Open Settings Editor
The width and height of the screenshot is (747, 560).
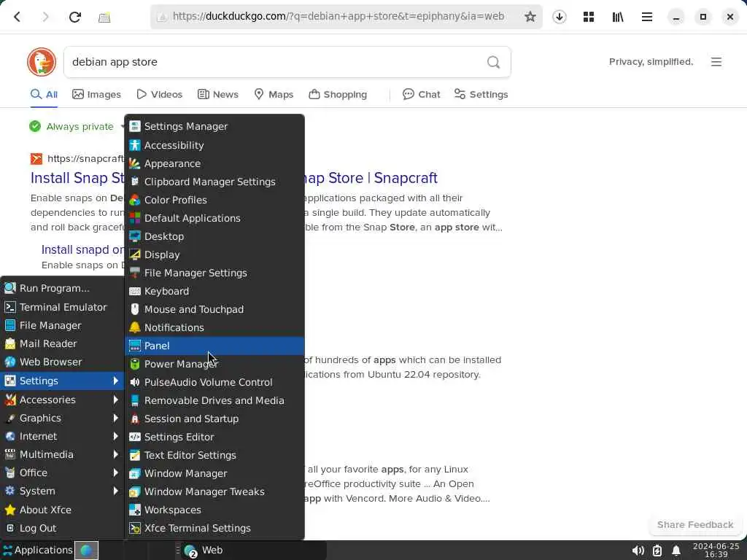pos(214,437)
